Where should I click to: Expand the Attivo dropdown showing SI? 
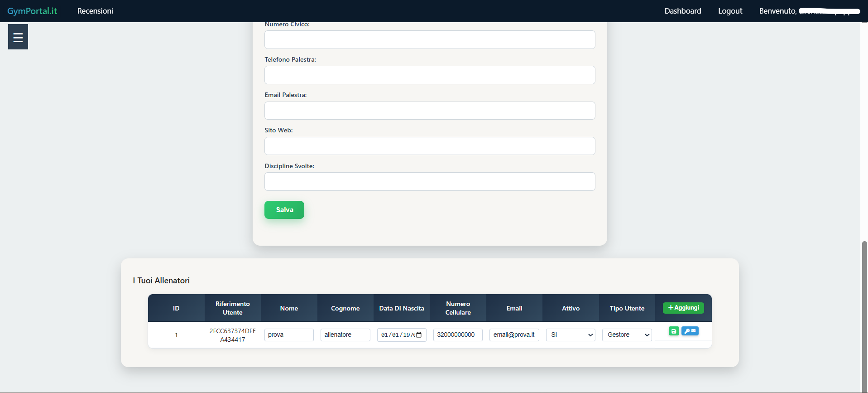coord(571,335)
